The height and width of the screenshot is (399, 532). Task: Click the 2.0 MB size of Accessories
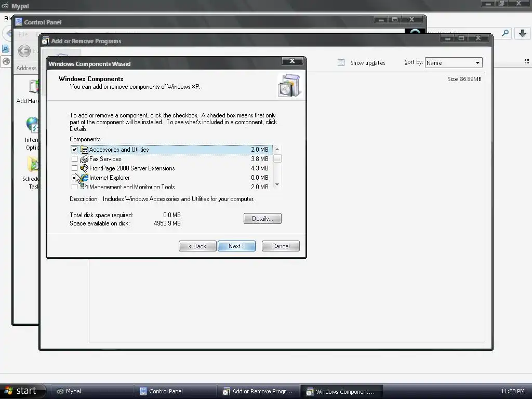(260, 149)
